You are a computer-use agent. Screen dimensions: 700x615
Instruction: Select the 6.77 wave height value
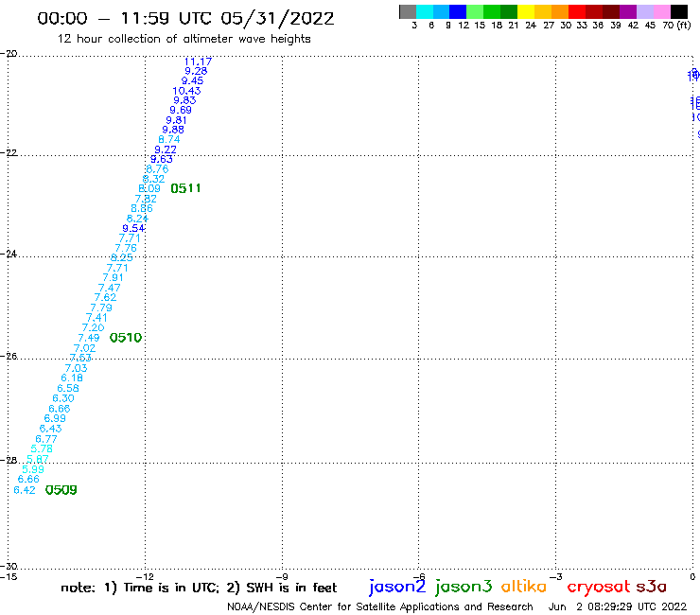(46, 439)
